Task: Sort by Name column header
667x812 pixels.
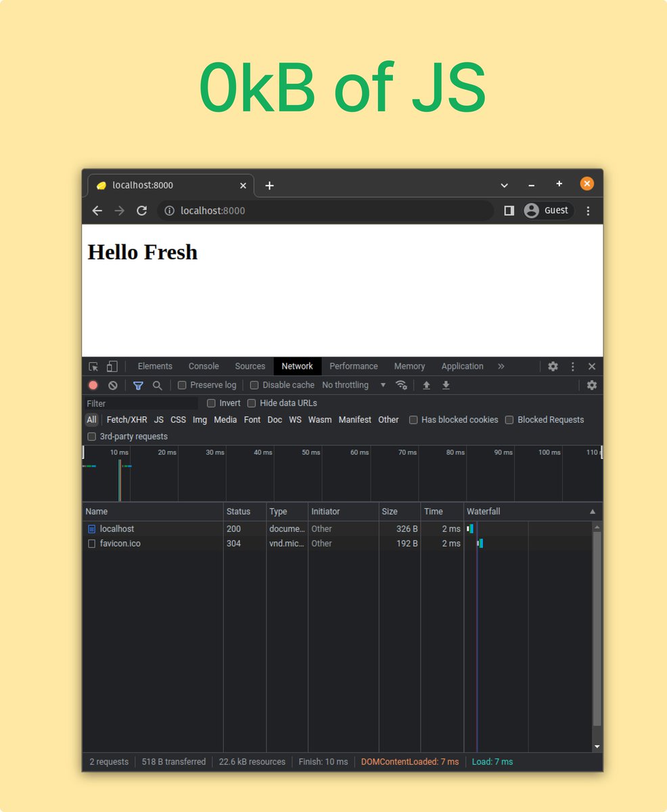Action: point(153,512)
